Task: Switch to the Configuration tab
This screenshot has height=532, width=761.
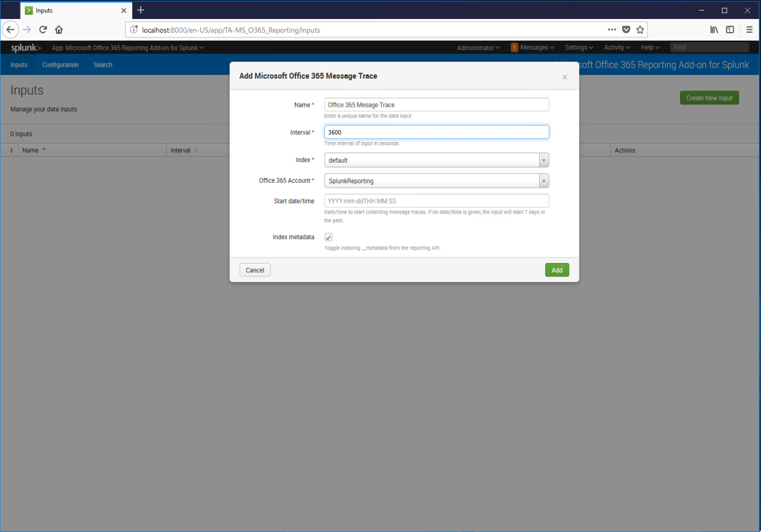Action: coord(60,65)
